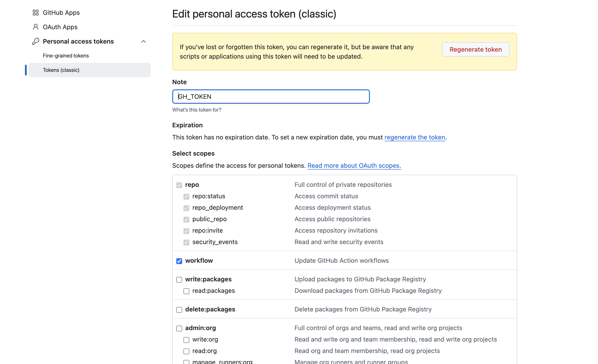Image resolution: width=598 pixels, height=364 pixels.
Task: Toggle the repo:status checkbox
Action: click(x=186, y=196)
